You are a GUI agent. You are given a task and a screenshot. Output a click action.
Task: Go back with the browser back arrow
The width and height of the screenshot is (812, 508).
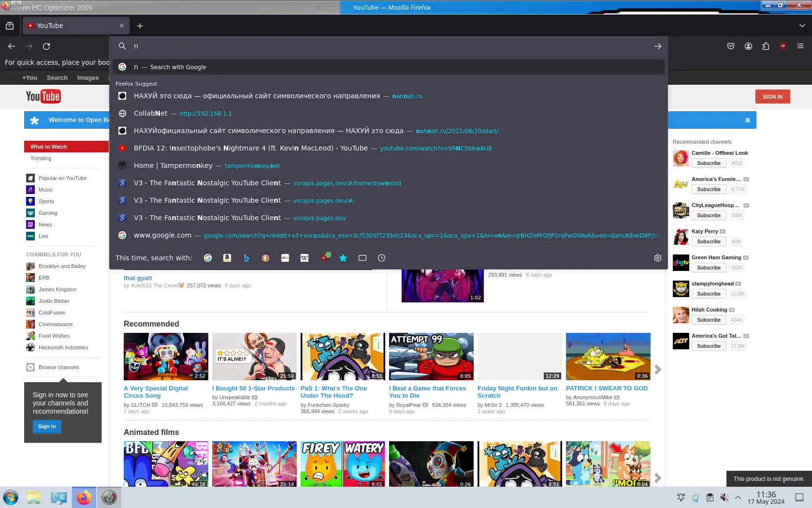click(x=12, y=46)
